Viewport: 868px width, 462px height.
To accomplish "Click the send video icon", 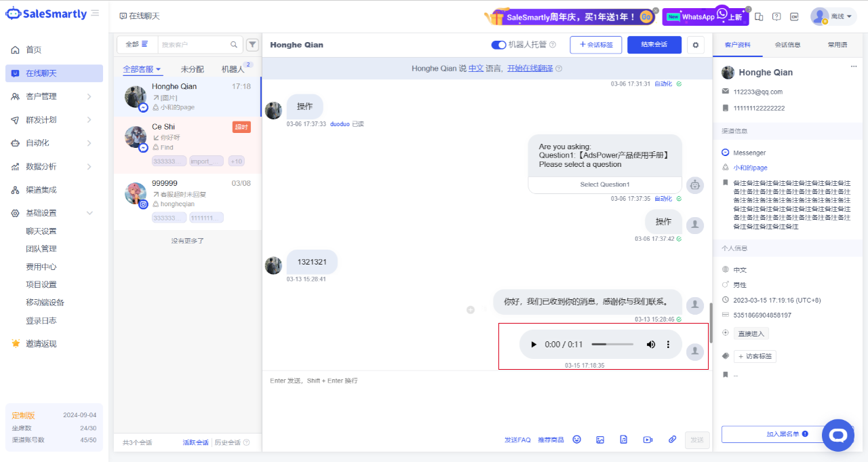I will (648, 440).
